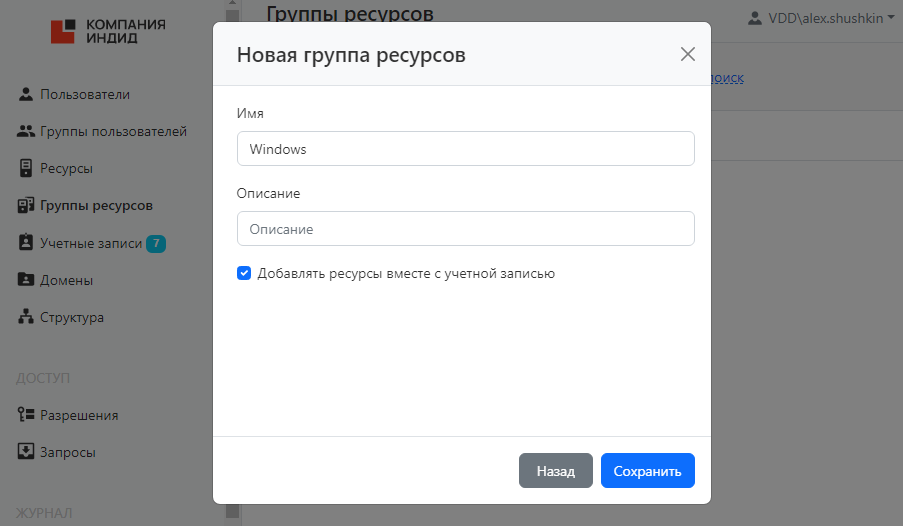Uncheck the add resources with account checkbox
903x526 pixels.
244,273
